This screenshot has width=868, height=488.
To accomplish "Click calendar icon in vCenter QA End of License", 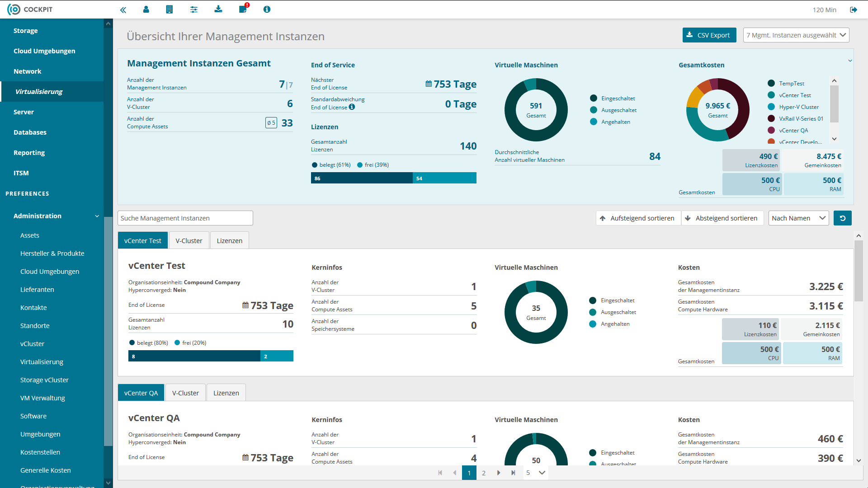I will point(245,458).
